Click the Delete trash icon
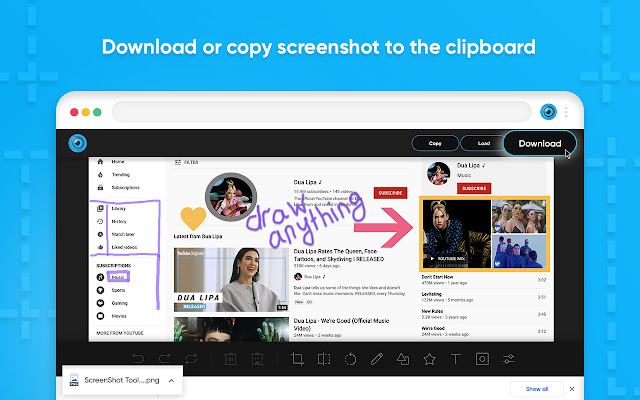Viewport: 640px width, 400px height. pos(230,358)
